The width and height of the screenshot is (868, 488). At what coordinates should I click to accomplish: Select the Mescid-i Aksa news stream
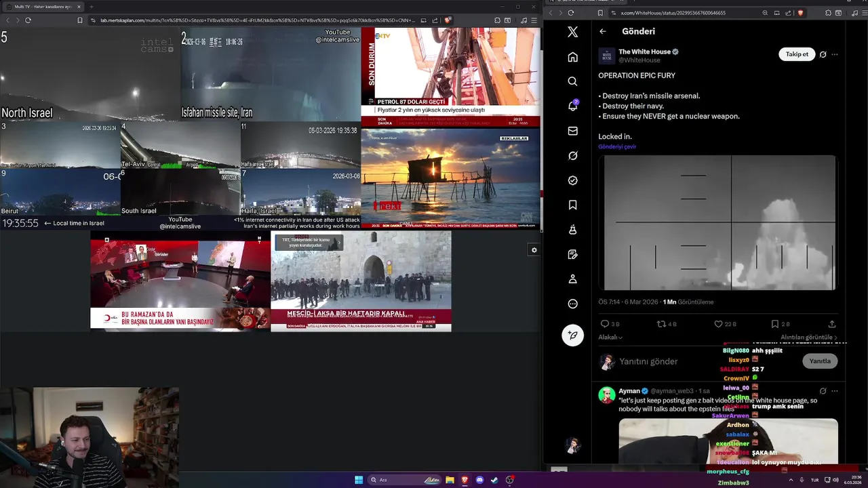click(x=361, y=281)
